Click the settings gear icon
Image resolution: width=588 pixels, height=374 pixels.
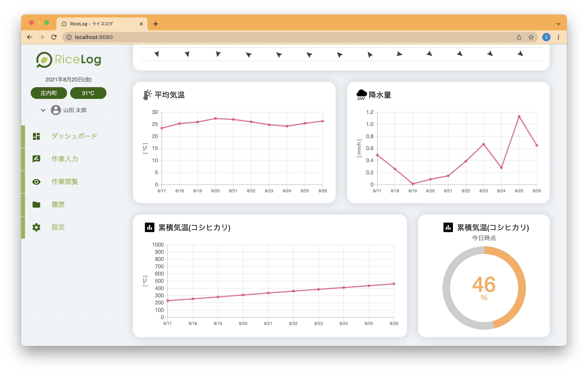pos(36,227)
